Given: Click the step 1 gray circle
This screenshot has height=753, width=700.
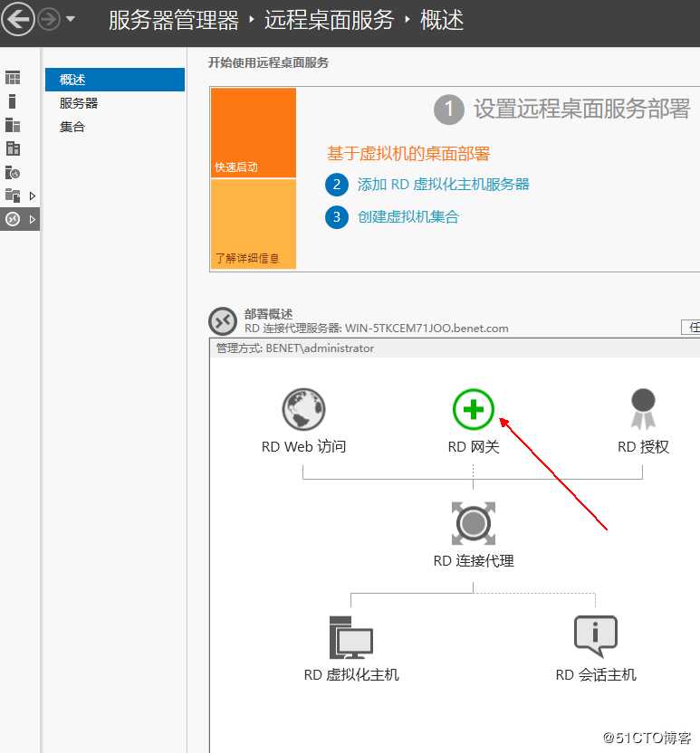Looking at the screenshot, I should (x=449, y=110).
